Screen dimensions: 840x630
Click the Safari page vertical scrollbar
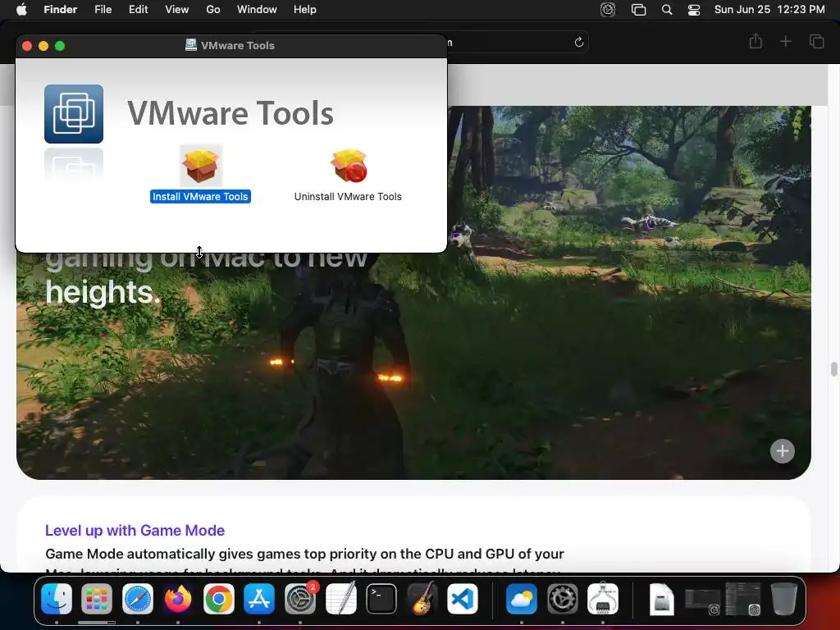[x=833, y=369]
